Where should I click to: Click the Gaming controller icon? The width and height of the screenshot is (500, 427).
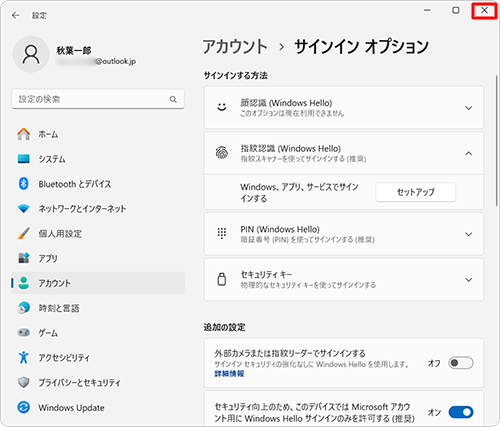point(24,332)
